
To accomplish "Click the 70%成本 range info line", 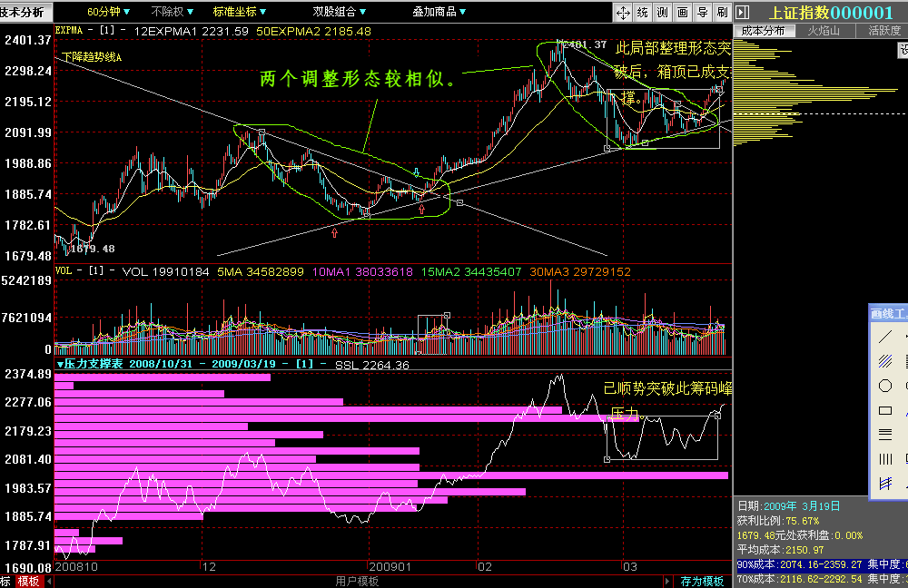I will [x=822, y=579].
